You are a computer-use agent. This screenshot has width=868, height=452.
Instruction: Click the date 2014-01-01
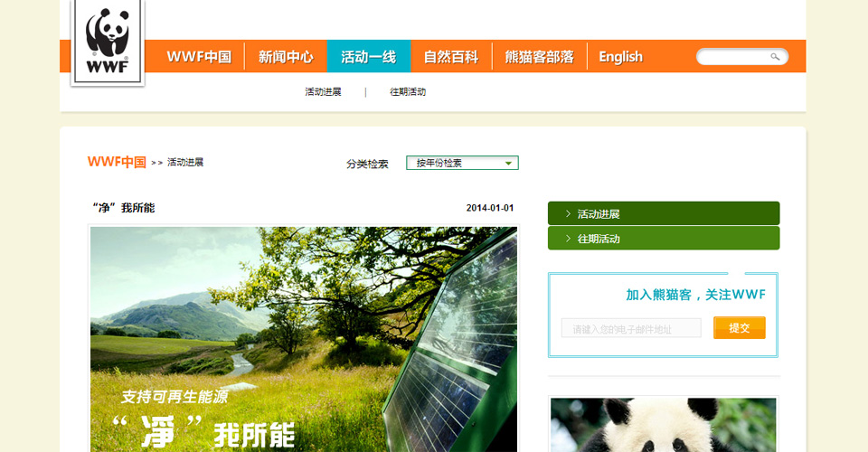pyautogui.click(x=490, y=208)
